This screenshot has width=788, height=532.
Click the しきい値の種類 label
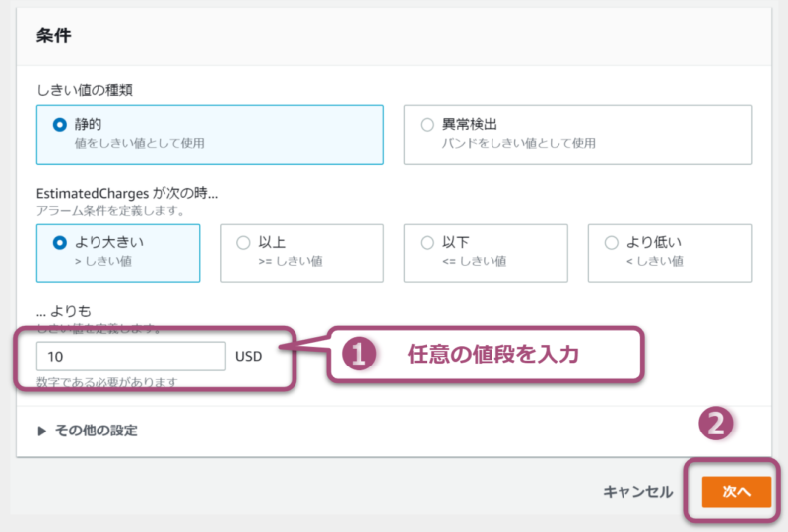click(85, 89)
